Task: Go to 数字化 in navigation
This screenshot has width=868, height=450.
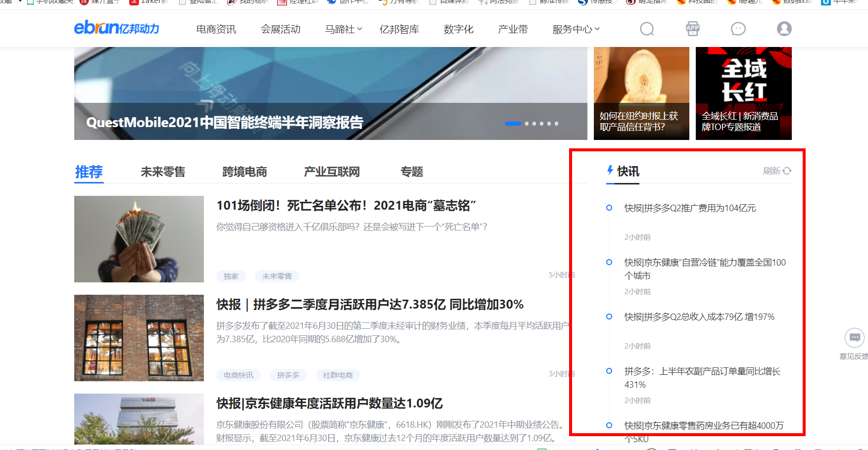Action: tap(459, 30)
